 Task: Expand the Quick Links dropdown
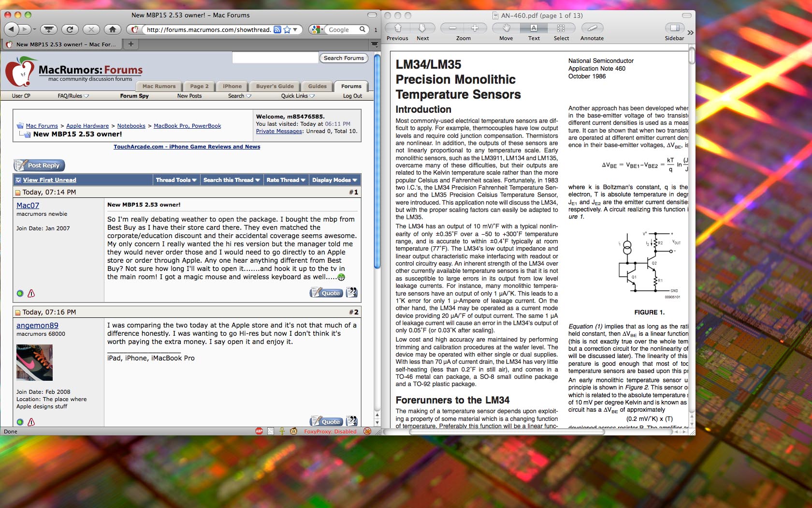point(312,96)
